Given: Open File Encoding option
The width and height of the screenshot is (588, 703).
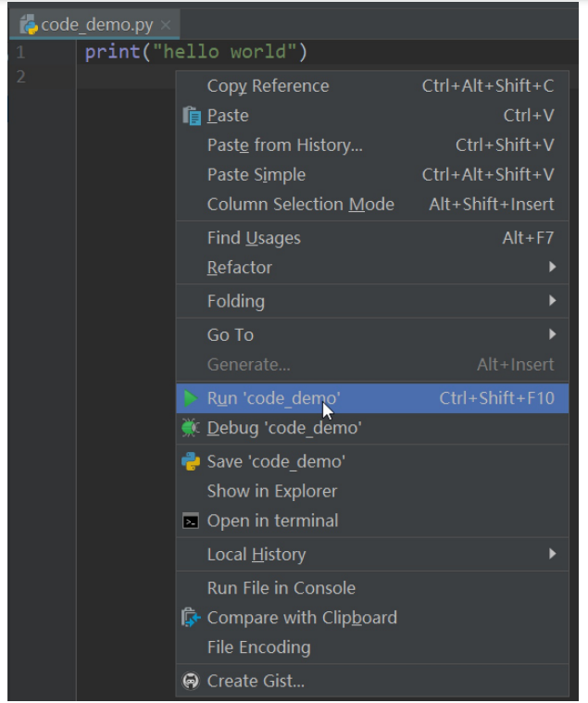Looking at the screenshot, I should click(x=258, y=647).
